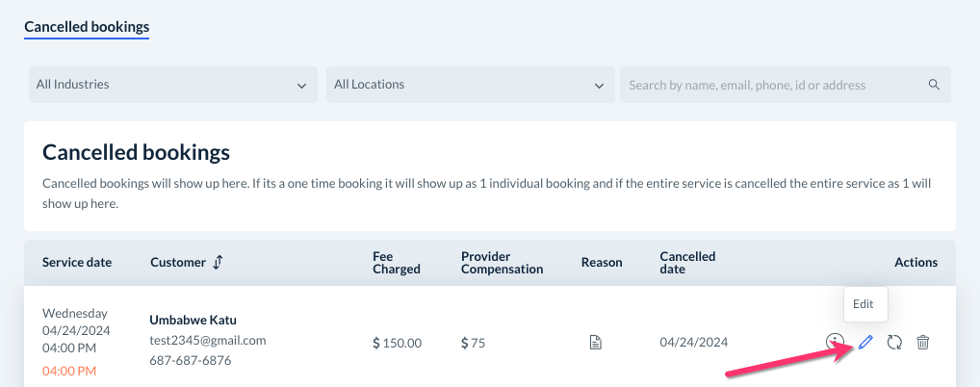The image size is (980, 387).
Task: Click phone number 687-687-6876
Action: click(189, 360)
